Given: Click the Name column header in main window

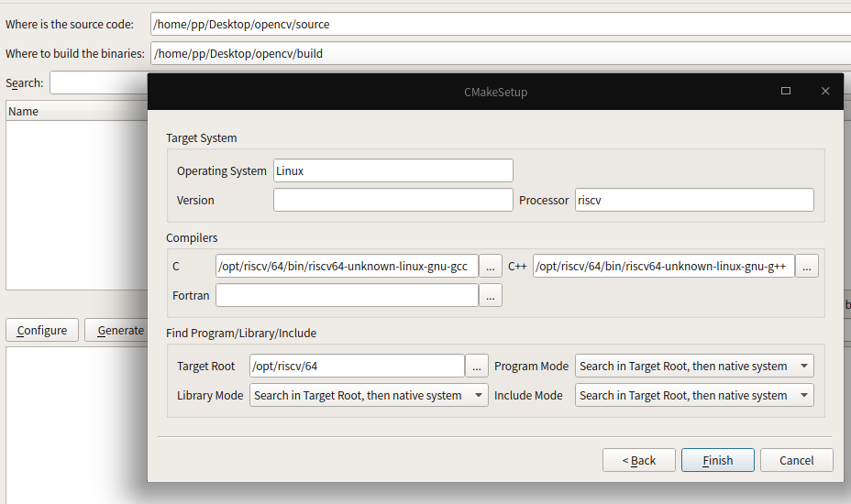Looking at the screenshot, I should coord(76,111).
